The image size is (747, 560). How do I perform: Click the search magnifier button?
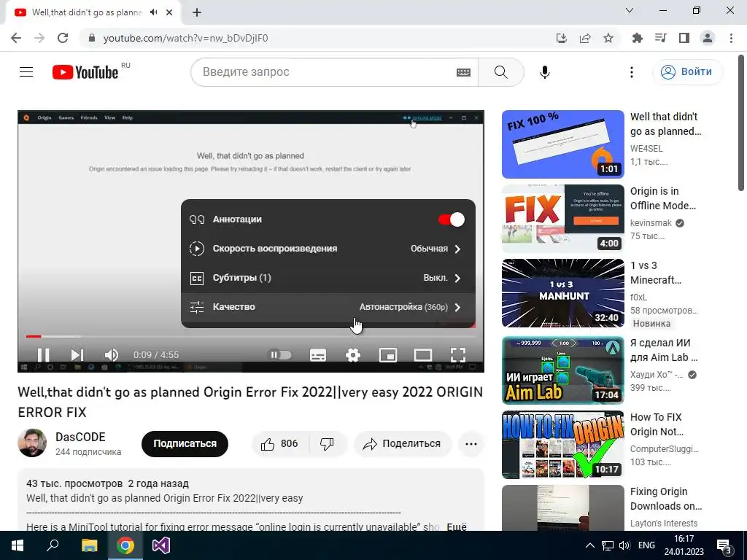point(500,72)
